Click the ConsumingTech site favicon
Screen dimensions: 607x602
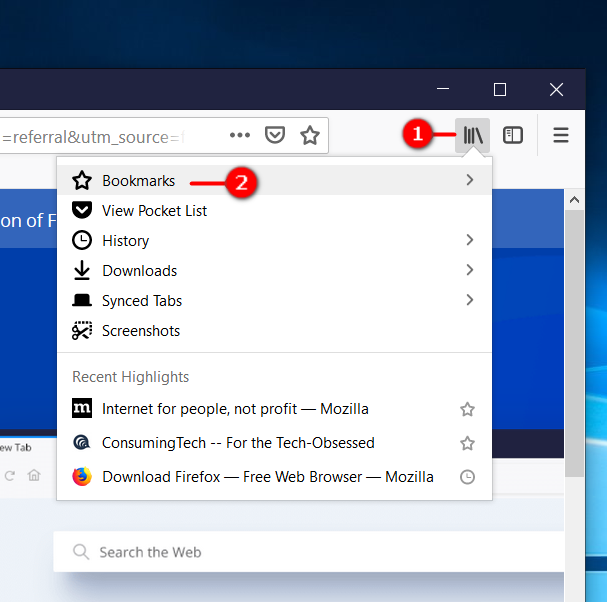pyautogui.click(x=82, y=443)
